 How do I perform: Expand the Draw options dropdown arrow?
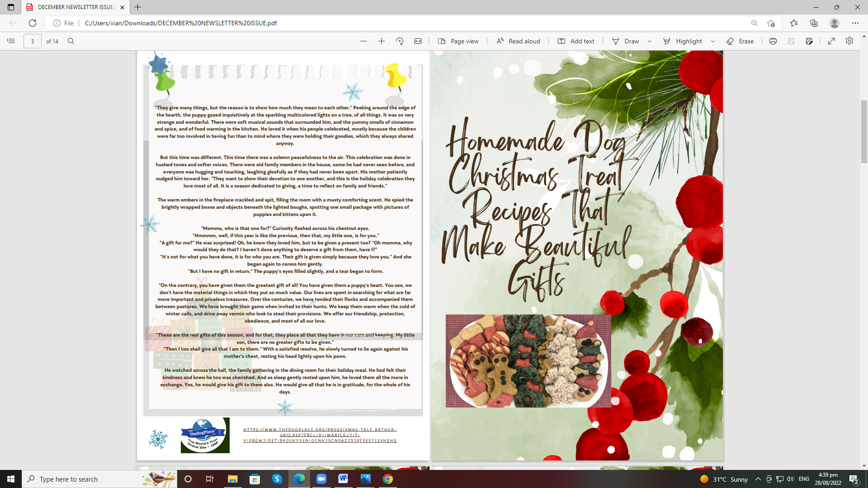tap(650, 41)
